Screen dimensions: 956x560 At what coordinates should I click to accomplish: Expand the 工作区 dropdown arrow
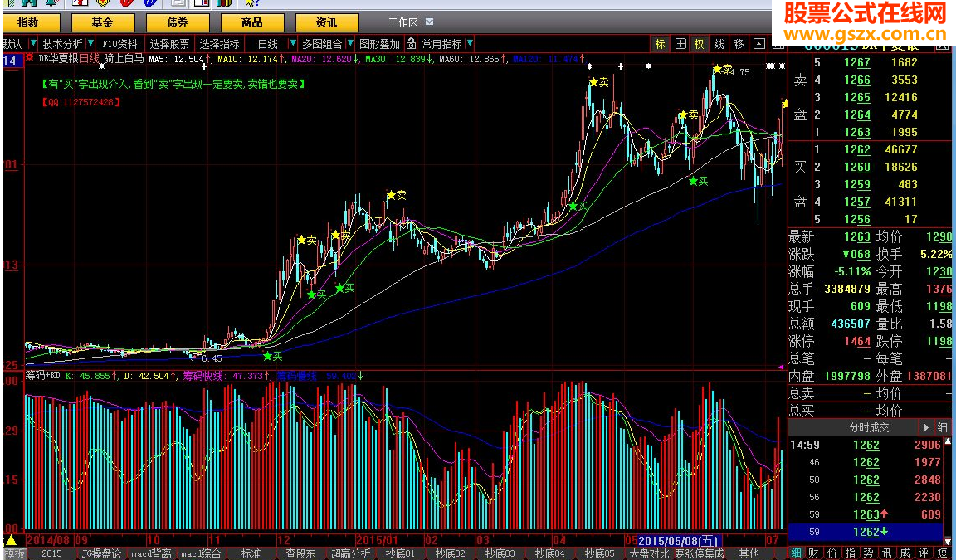click(429, 22)
